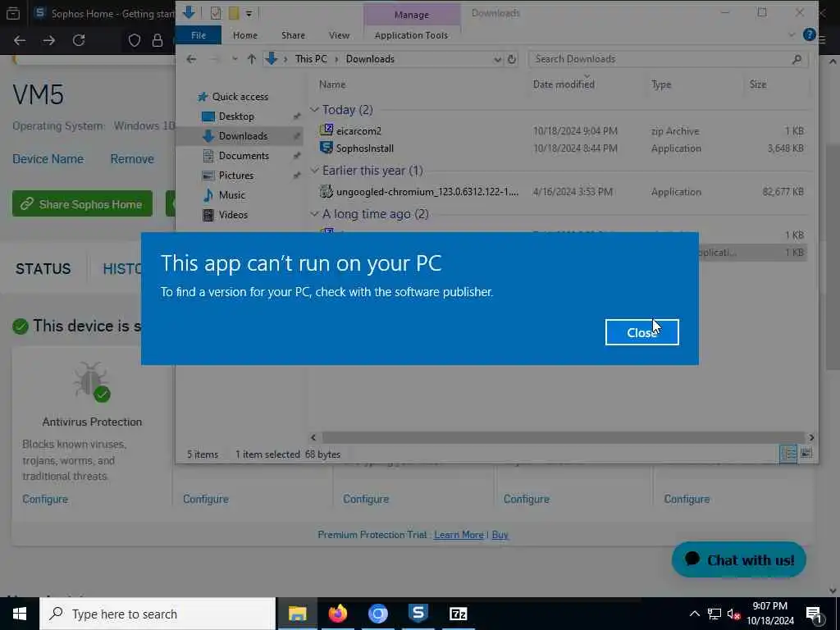This screenshot has width=840, height=630.
Task: Sort by the Type column header
Action: click(x=661, y=84)
